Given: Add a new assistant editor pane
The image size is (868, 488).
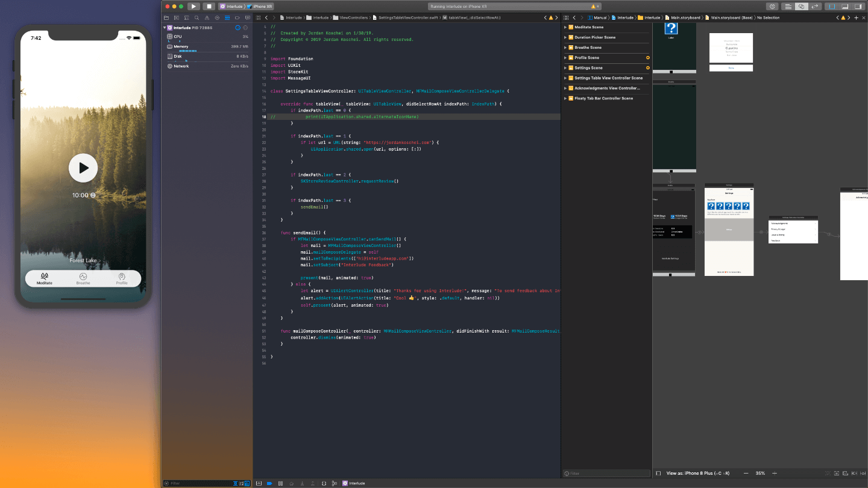Looking at the screenshot, I should tap(856, 17).
